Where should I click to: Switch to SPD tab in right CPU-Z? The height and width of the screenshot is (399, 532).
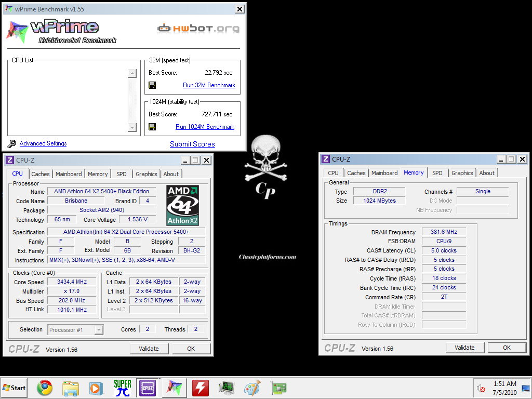(437, 173)
